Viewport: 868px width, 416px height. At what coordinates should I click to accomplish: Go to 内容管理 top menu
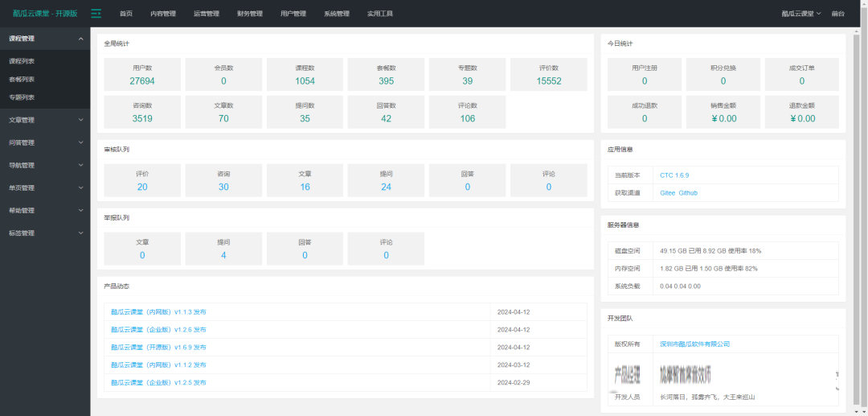click(x=163, y=14)
